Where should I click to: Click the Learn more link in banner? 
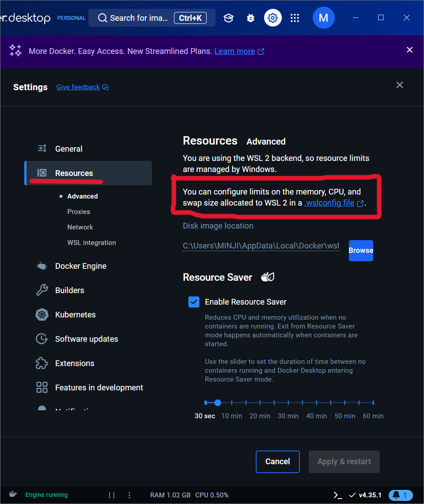click(x=235, y=51)
